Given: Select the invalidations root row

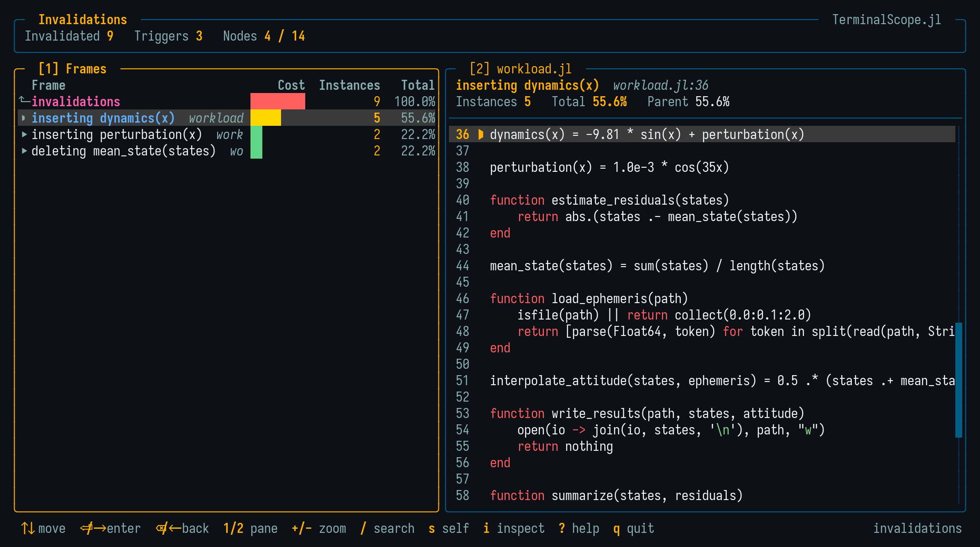Looking at the screenshot, I should [227, 101].
